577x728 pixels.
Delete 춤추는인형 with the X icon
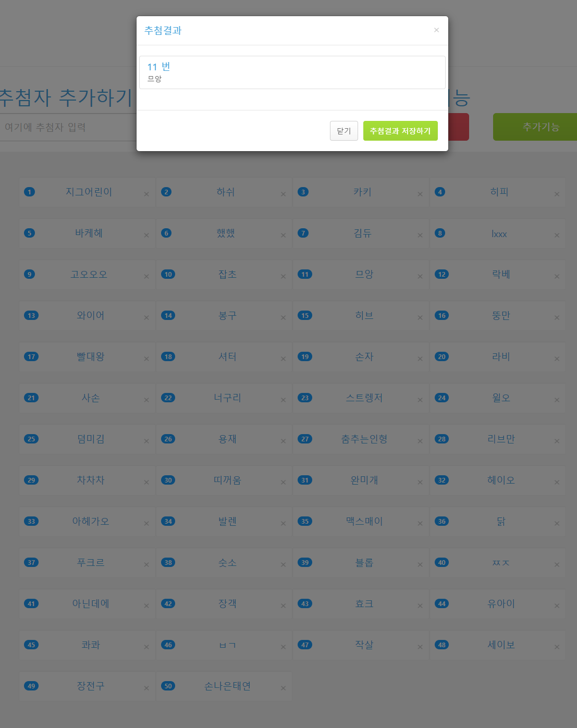click(420, 441)
